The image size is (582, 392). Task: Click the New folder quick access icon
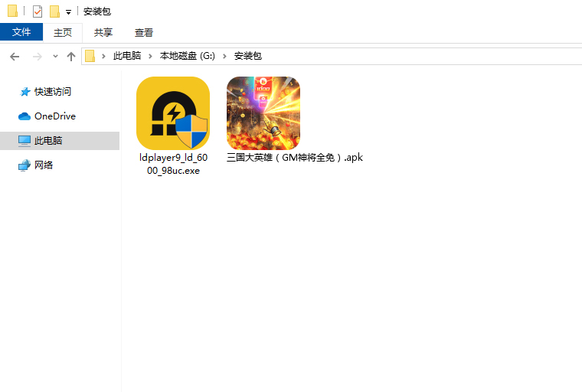pyautogui.click(x=54, y=11)
